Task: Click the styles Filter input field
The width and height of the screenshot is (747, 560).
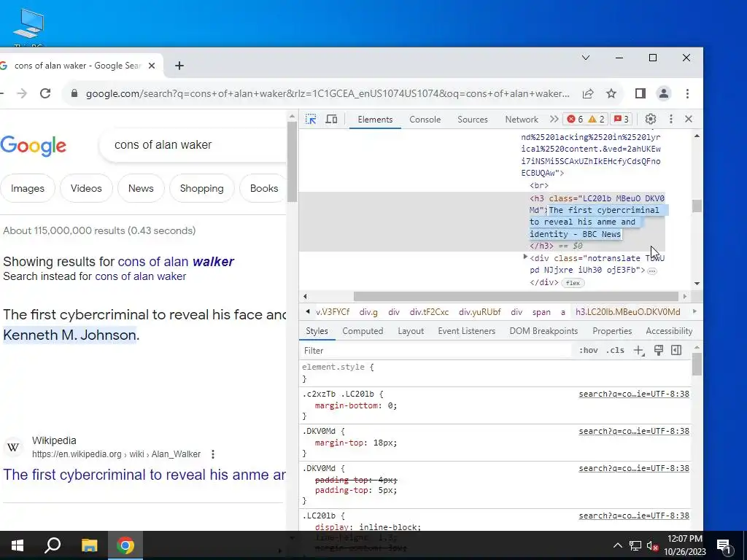Action: tap(436, 351)
